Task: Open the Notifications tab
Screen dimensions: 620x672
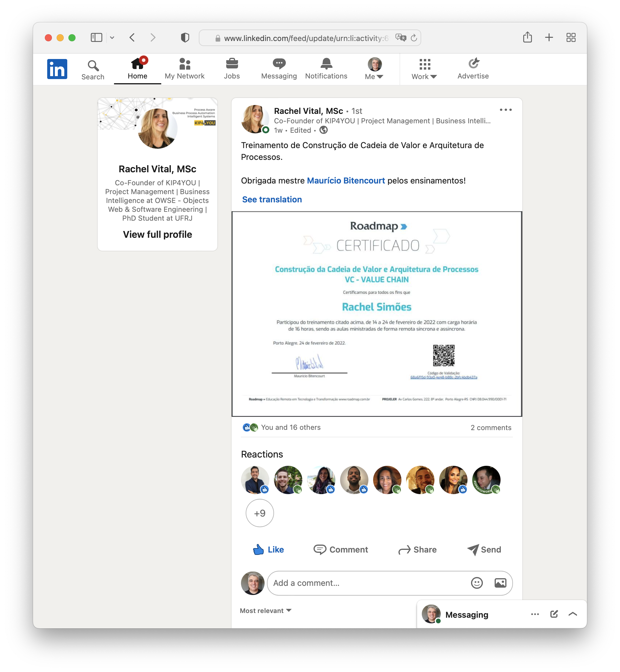Action: coord(326,69)
